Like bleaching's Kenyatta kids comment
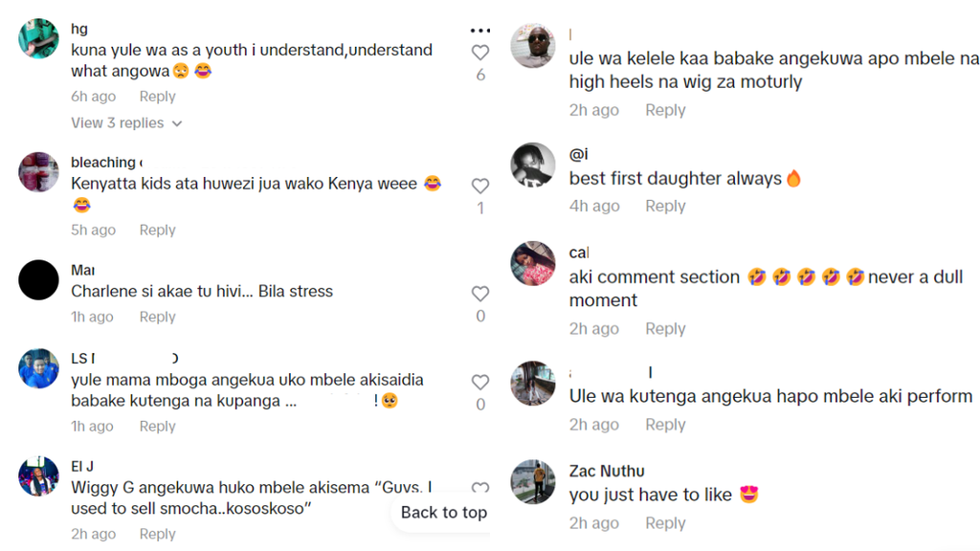 tap(480, 186)
